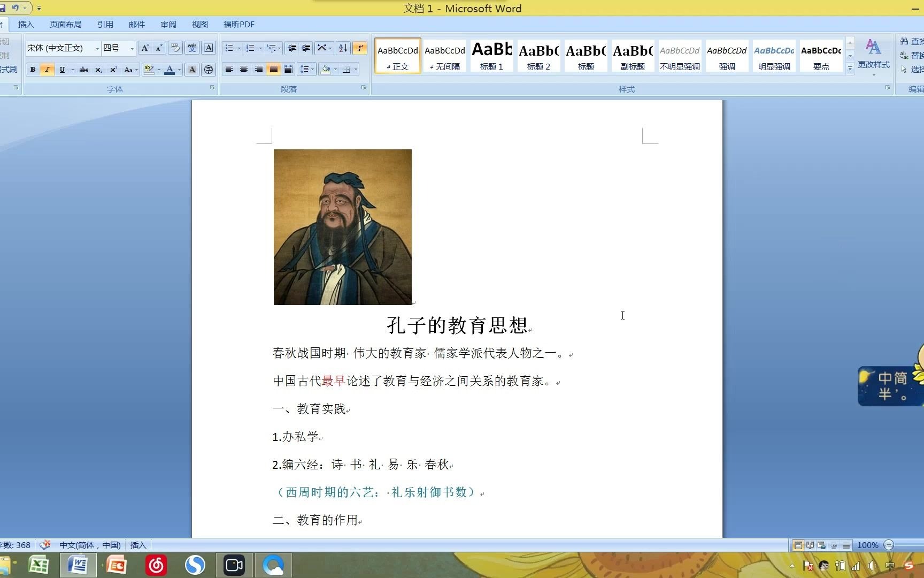Apply 标题 1 style
Screen dimensions: 924x578
[x=491, y=56]
